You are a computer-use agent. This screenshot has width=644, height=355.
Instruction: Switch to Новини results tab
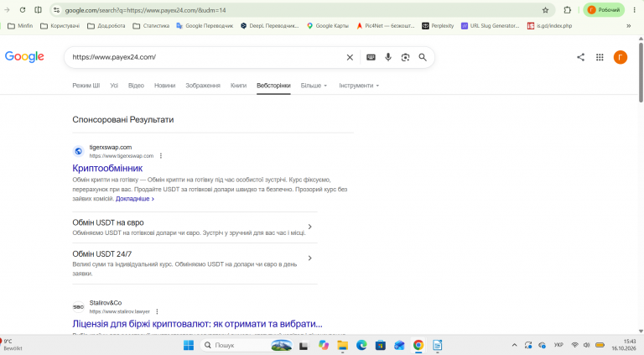(164, 86)
